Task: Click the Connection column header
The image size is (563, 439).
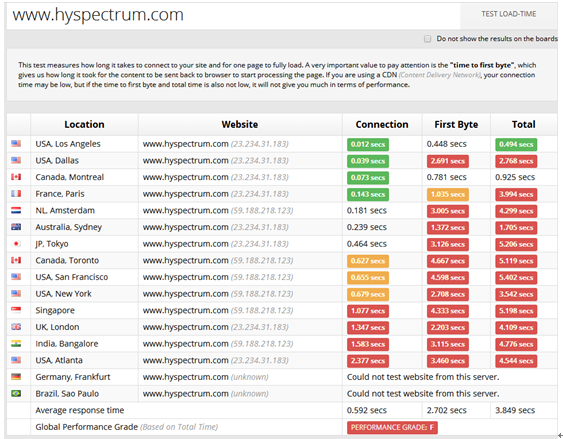Action: click(382, 124)
